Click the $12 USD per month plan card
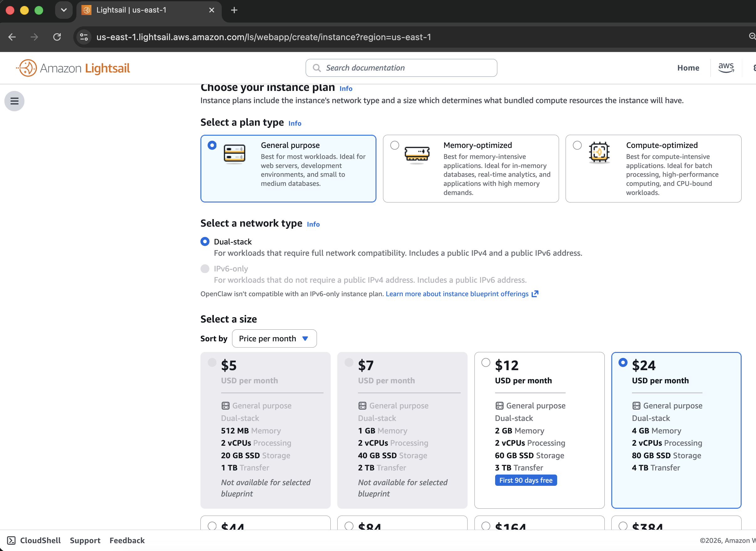 tap(539, 430)
